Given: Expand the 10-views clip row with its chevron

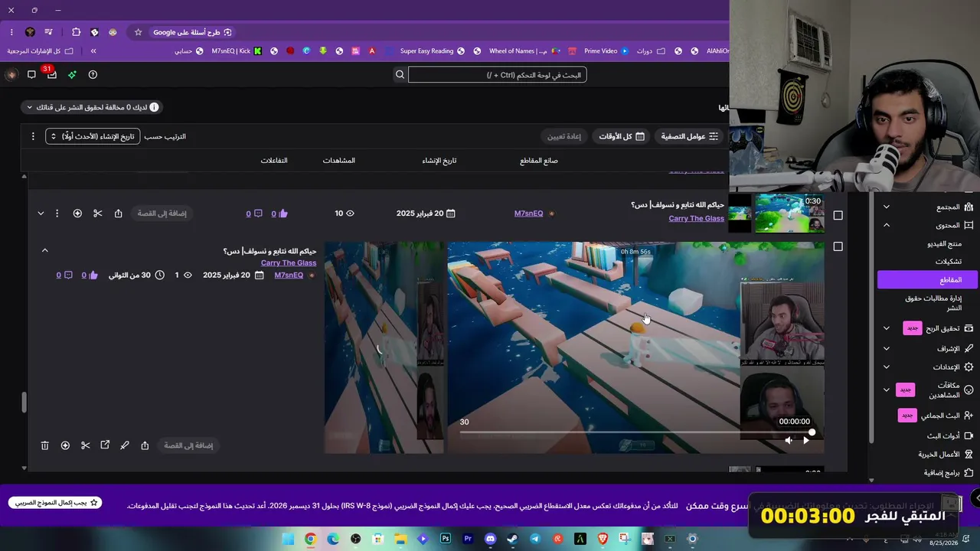Looking at the screenshot, I should (41, 214).
